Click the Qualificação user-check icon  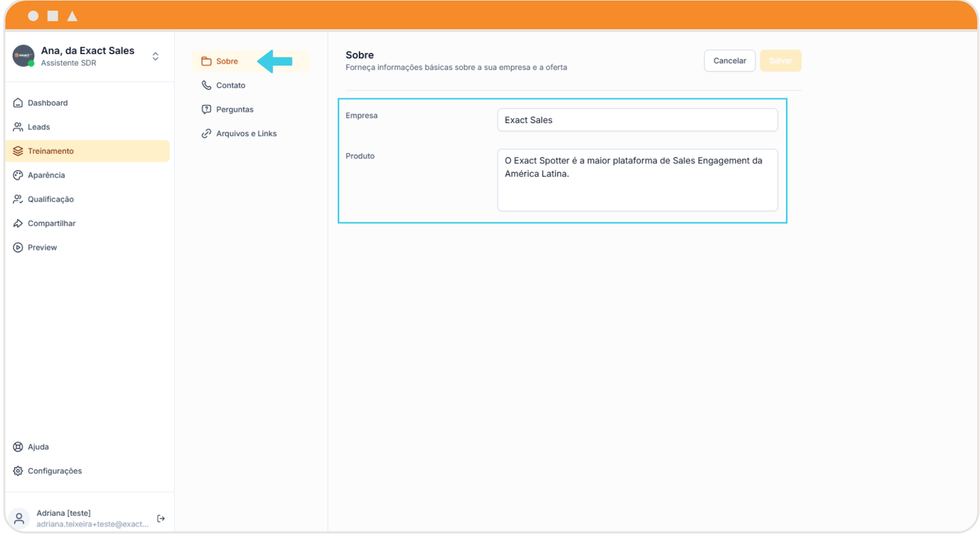pos(18,200)
